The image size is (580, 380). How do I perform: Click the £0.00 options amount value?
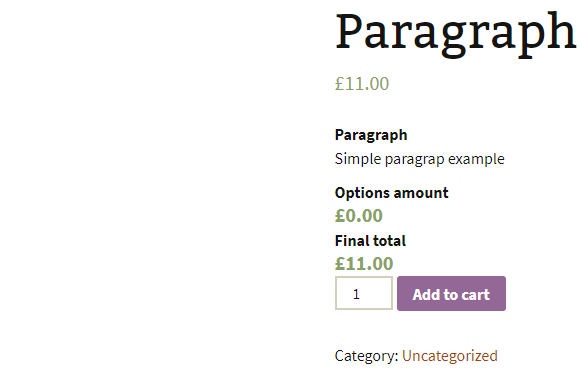click(358, 216)
